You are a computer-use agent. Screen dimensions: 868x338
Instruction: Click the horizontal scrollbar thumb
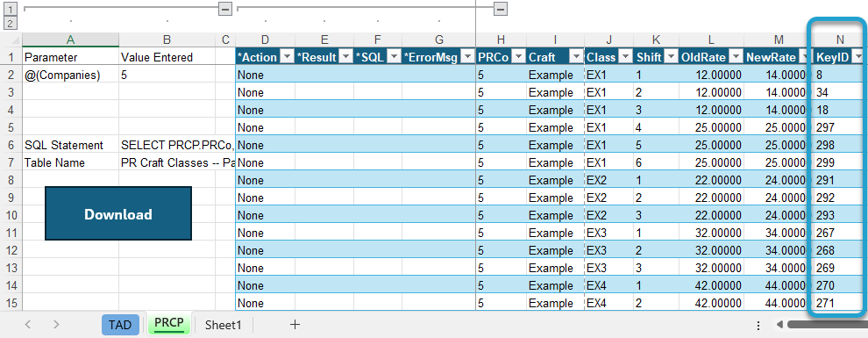pos(828,325)
